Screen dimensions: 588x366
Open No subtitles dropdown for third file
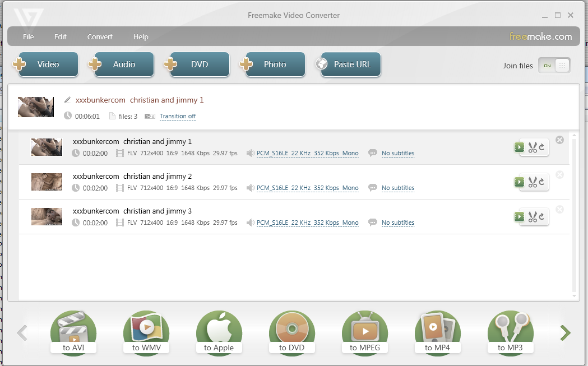click(x=398, y=223)
